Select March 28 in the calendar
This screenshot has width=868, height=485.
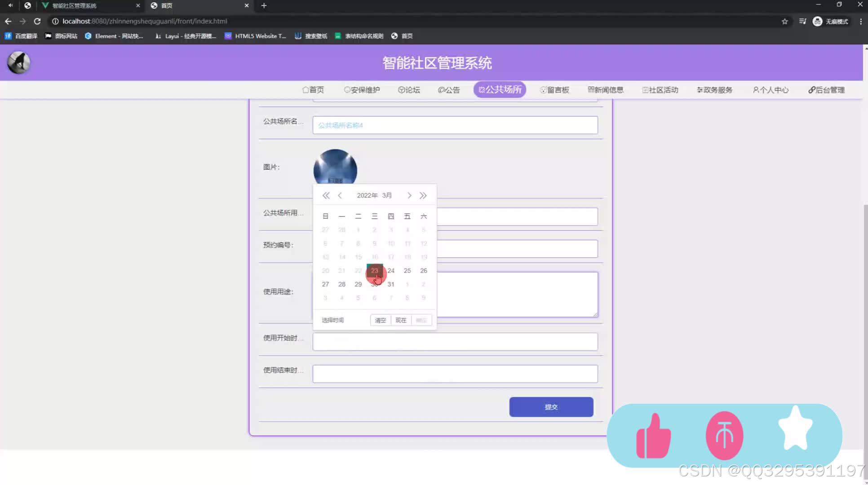342,284
